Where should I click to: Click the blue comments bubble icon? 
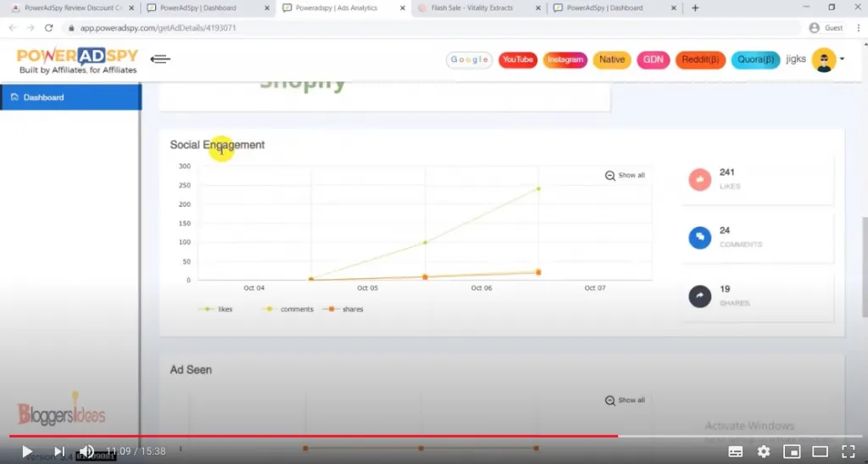pos(699,238)
